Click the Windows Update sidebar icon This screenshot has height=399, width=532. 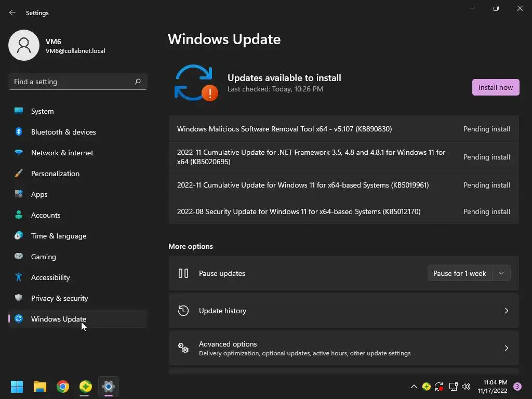tap(19, 318)
